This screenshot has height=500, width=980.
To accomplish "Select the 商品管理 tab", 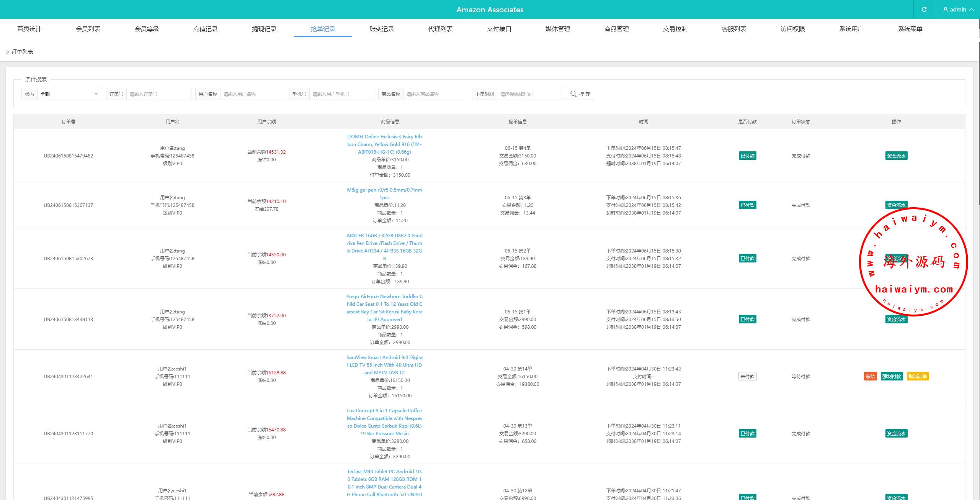I will [616, 29].
